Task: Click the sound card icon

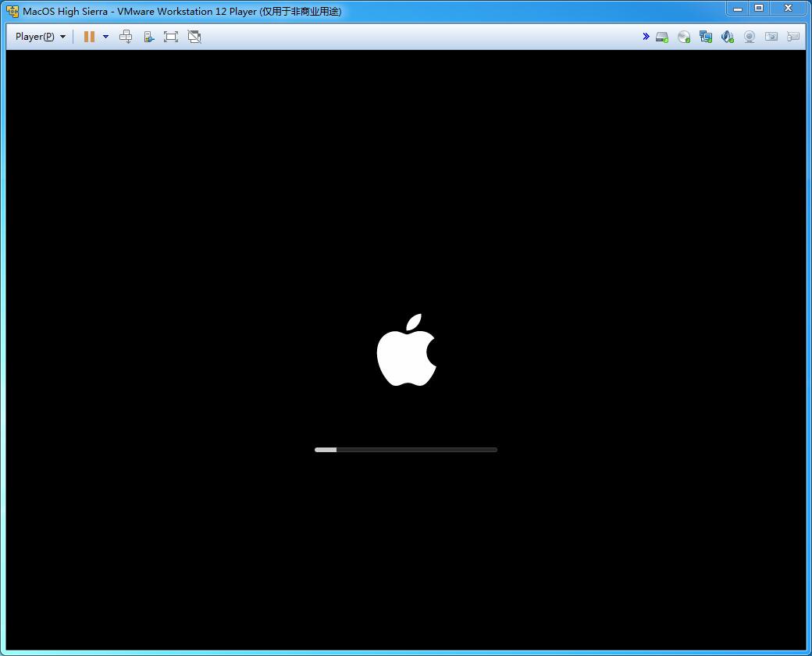Action: 727,37
